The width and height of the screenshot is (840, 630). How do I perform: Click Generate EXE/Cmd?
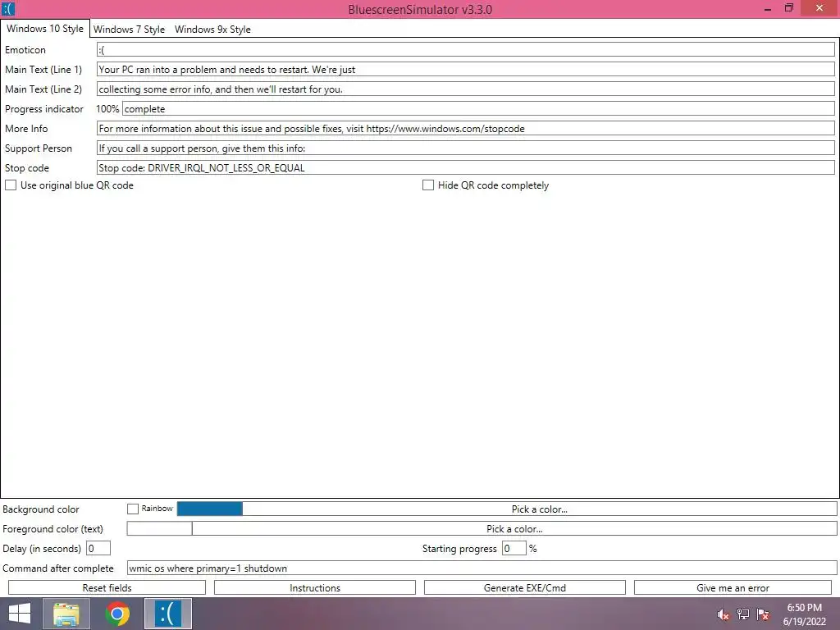(525, 587)
